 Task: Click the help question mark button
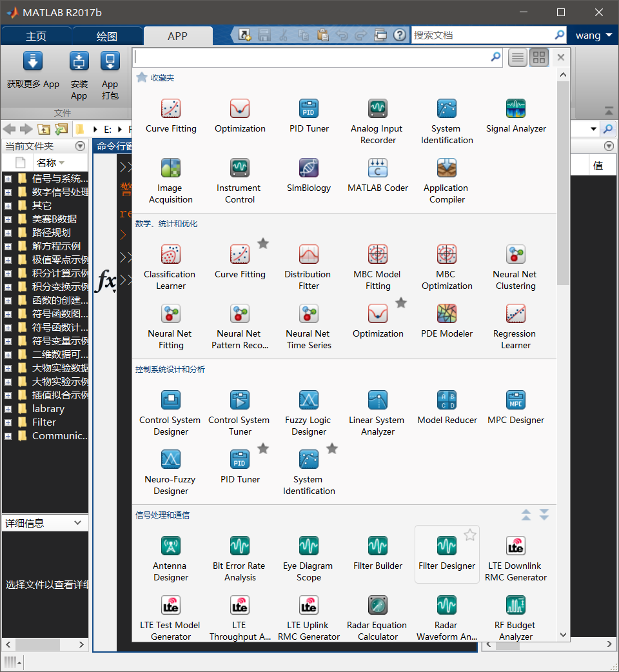[399, 35]
